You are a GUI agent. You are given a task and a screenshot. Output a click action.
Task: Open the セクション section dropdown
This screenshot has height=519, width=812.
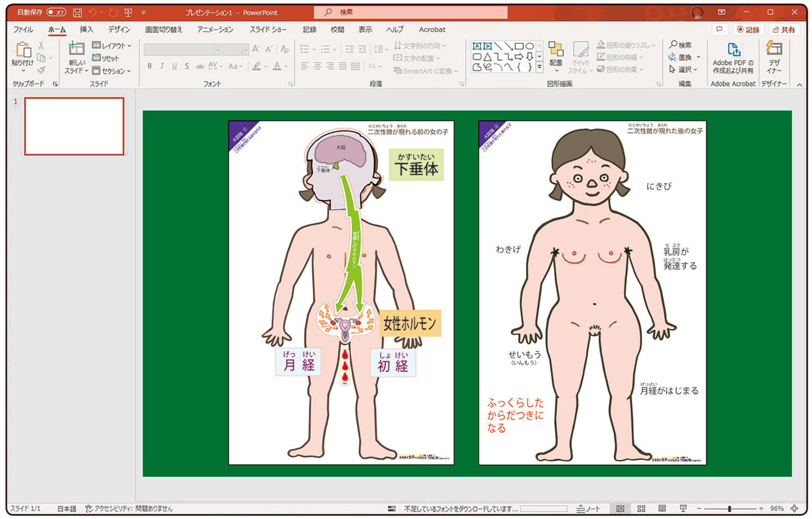[112, 71]
